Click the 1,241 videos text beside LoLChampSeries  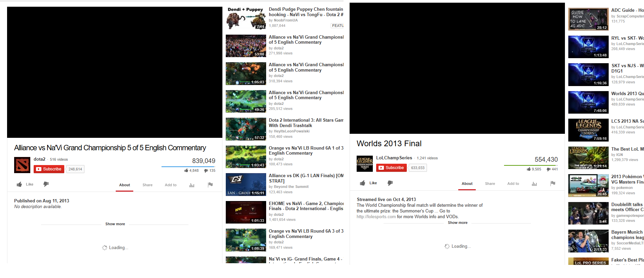[x=427, y=158]
